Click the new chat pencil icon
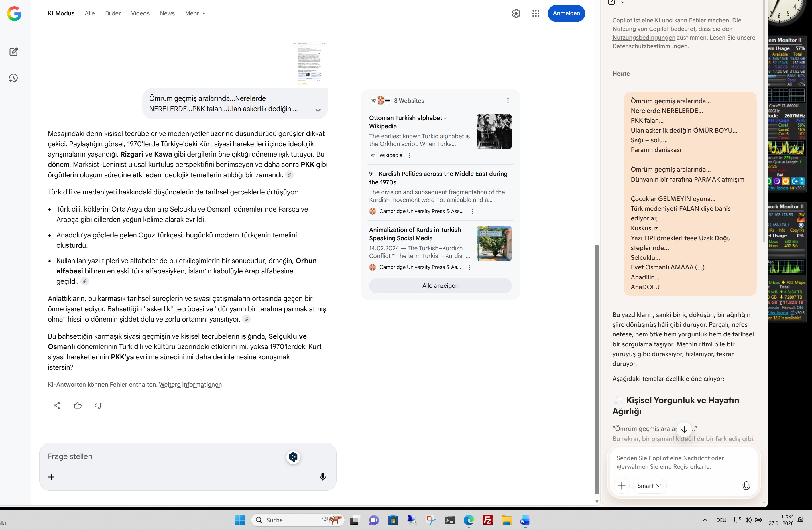 point(14,52)
